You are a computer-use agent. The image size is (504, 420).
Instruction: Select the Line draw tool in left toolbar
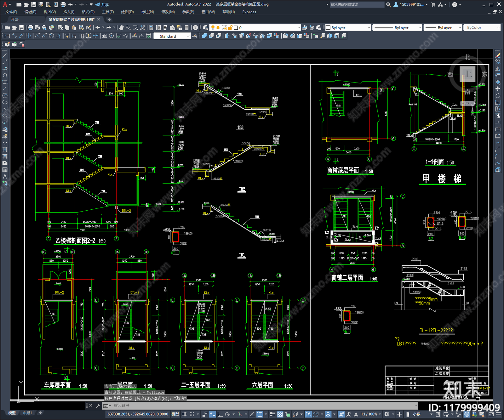tap(5, 55)
